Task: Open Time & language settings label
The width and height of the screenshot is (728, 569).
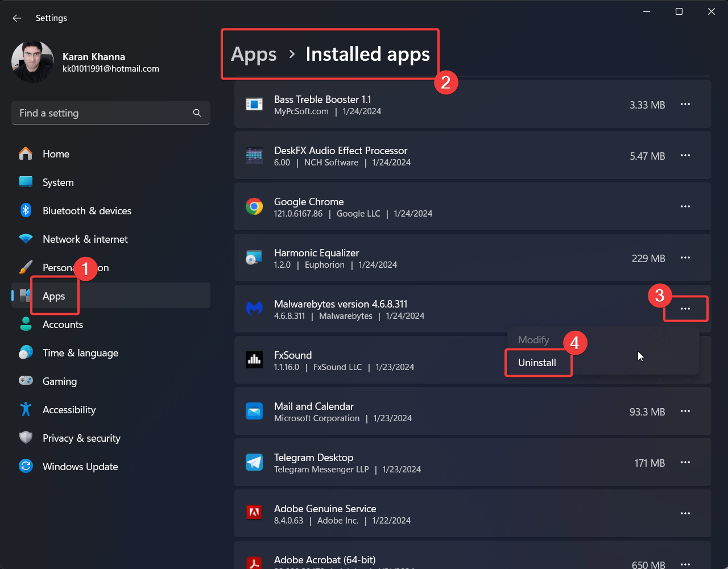Action: pyautogui.click(x=80, y=353)
